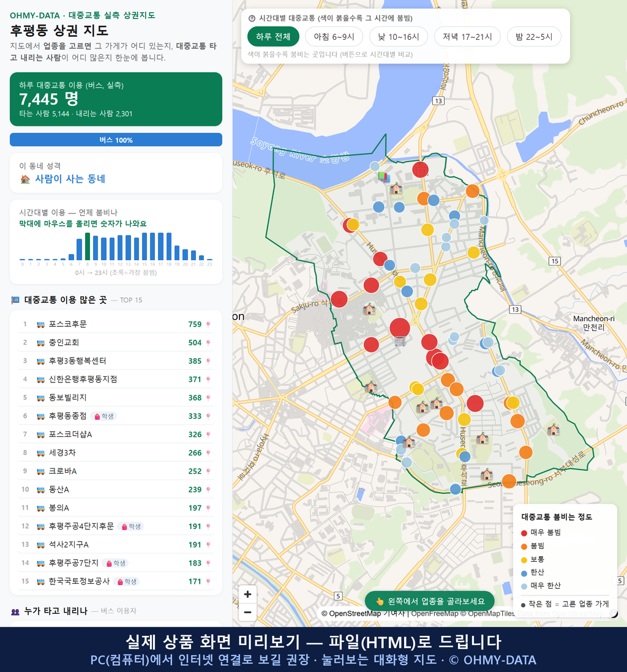Select the 아침 6~9시 time filter
Image resolution: width=627 pixels, height=672 pixels.
[334, 37]
